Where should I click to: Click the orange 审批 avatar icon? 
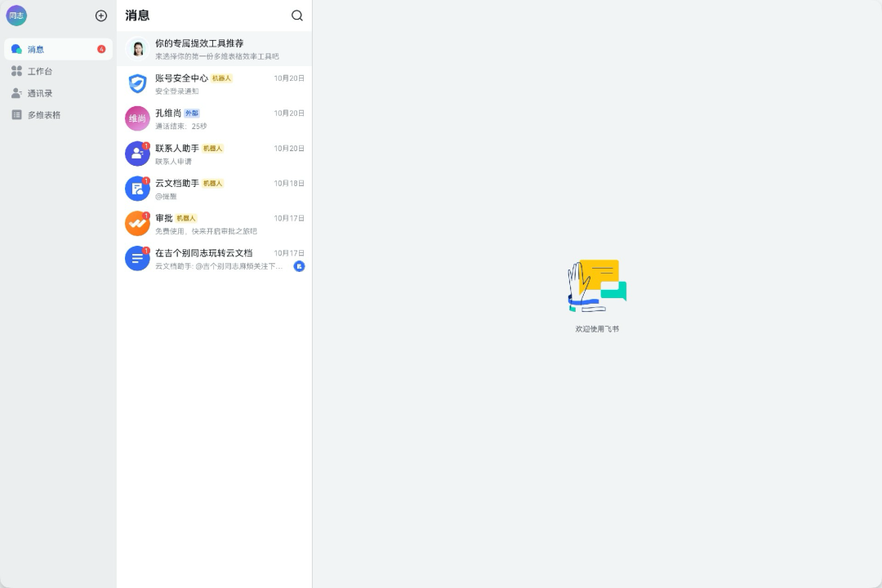[x=137, y=224]
